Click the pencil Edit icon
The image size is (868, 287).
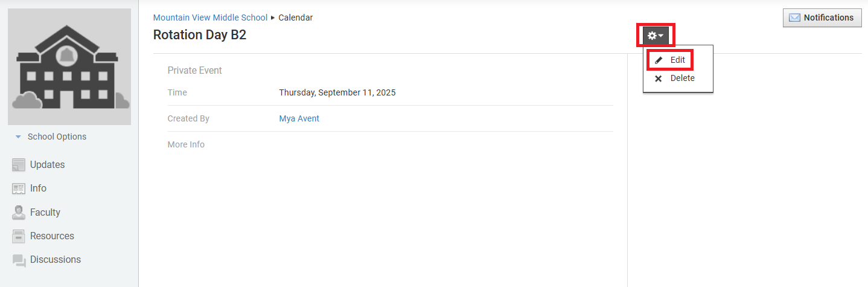pyautogui.click(x=659, y=60)
